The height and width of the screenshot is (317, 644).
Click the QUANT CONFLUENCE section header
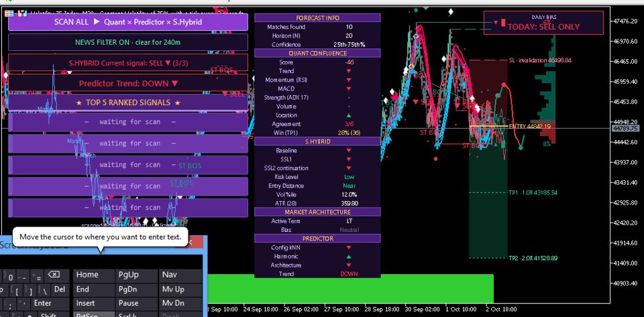click(x=317, y=54)
